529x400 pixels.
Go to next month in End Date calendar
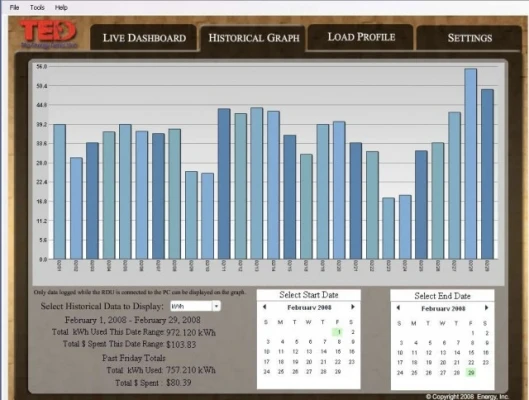tap(486, 308)
